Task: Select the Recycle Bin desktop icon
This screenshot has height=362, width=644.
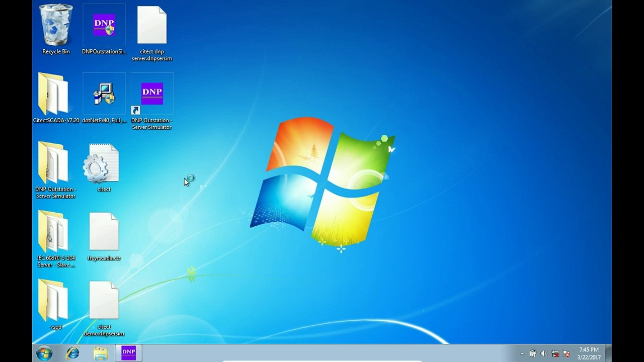Action: [56, 29]
